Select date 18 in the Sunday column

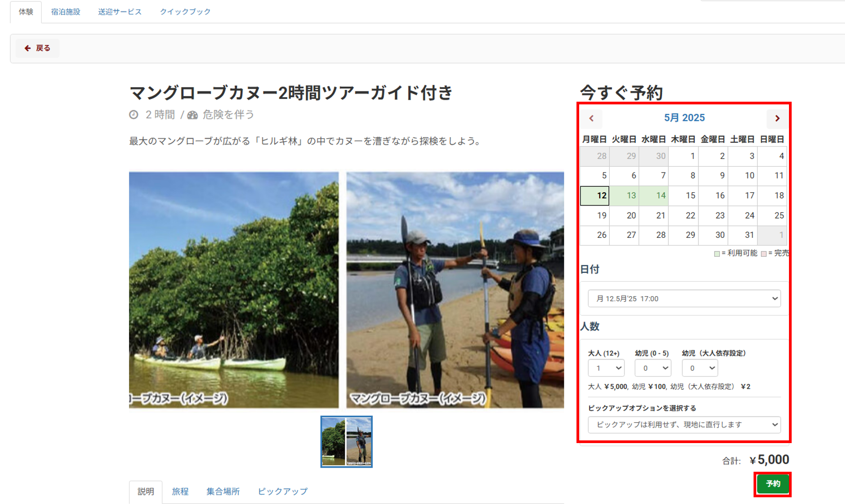[772, 196]
